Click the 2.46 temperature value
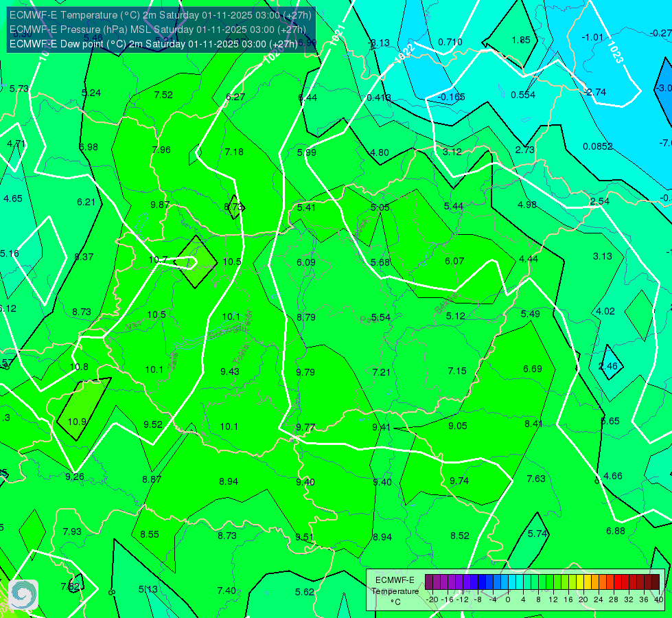The image size is (672, 618). 608,366
